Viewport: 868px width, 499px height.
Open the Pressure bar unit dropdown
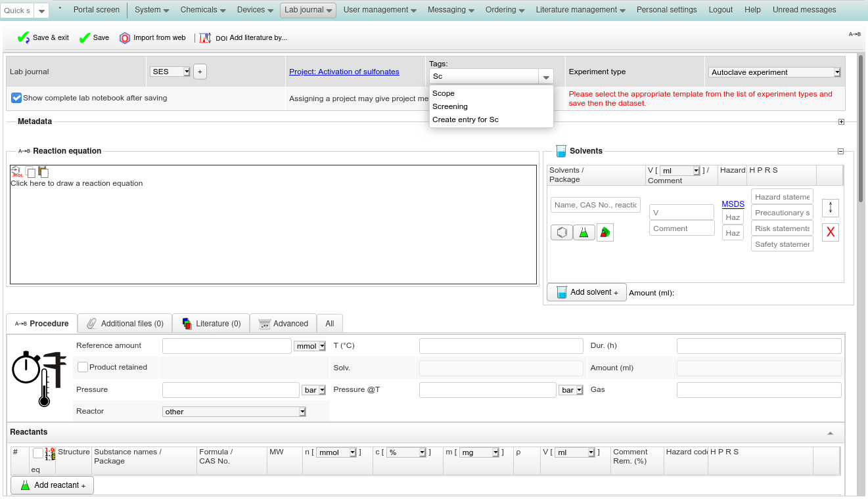(314, 390)
